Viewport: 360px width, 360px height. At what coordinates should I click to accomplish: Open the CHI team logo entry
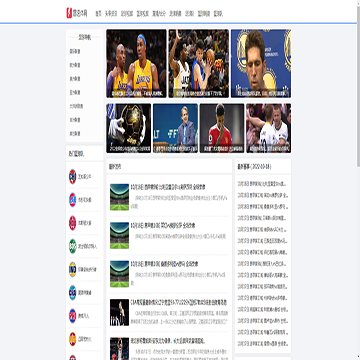[x=72, y=177]
